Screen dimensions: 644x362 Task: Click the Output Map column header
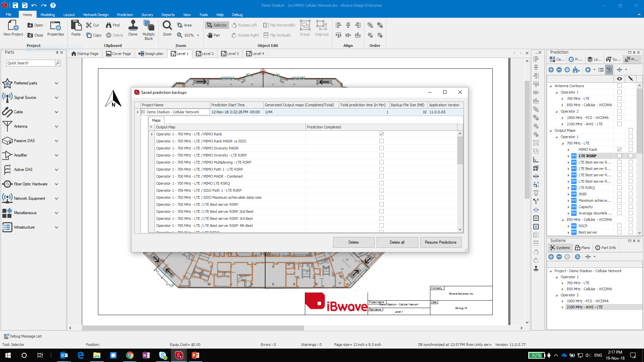[x=230, y=127]
